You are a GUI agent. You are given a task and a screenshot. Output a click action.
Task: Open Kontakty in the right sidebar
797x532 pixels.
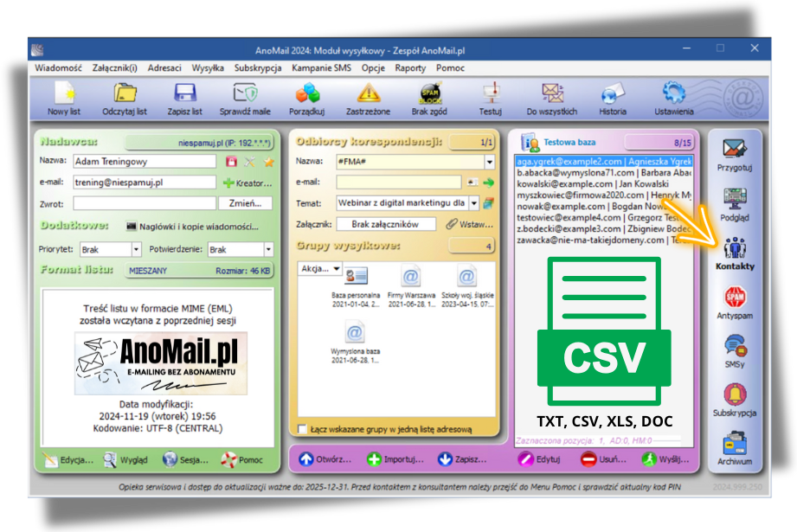(735, 253)
